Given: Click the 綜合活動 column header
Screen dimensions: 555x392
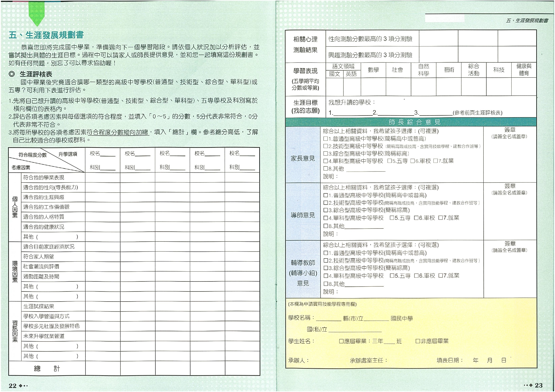Looking at the screenshot, I should (x=474, y=70).
